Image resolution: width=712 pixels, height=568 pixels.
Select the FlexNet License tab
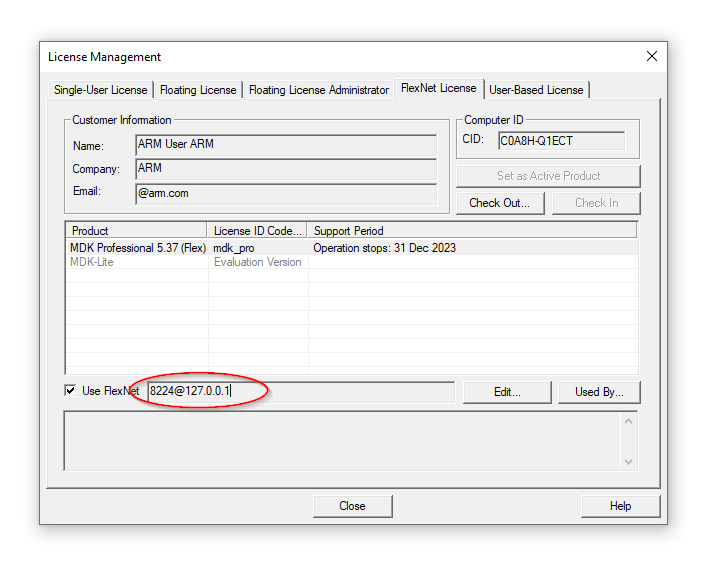coord(438,88)
